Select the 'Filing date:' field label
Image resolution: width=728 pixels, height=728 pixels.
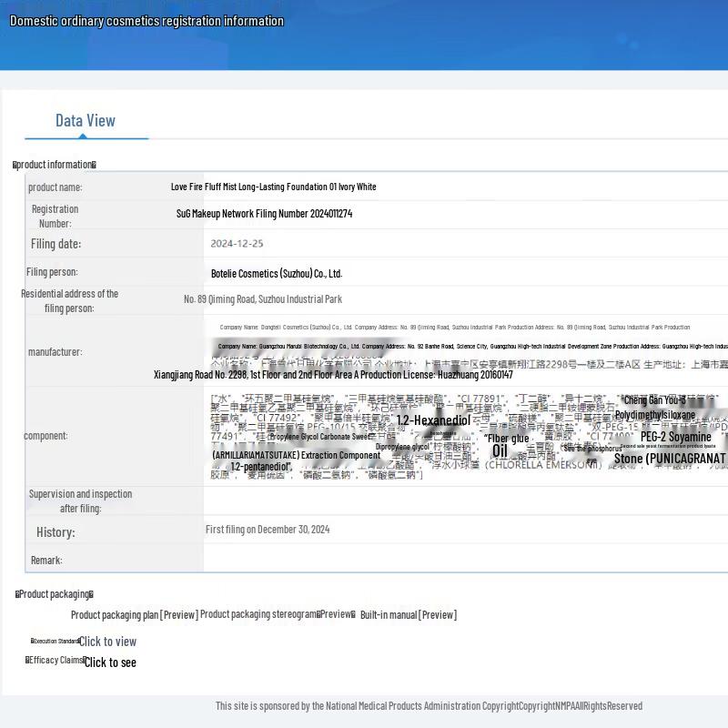tap(56, 244)
